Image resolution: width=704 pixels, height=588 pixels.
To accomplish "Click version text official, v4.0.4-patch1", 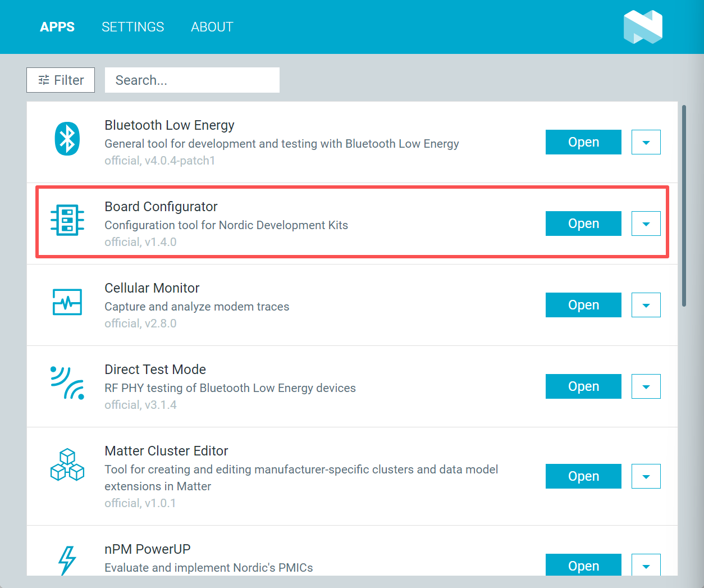I will coord(160,161).
